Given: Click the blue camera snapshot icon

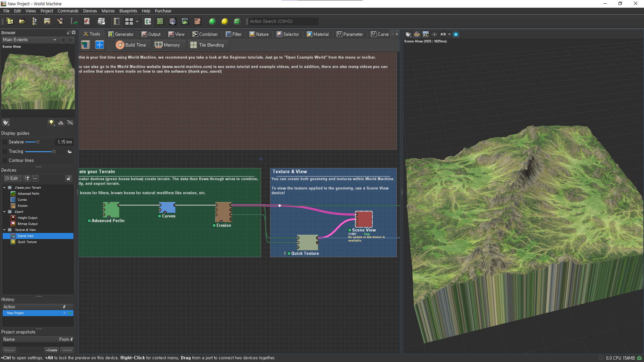Looking at the screenshot, I should [456, 34].
